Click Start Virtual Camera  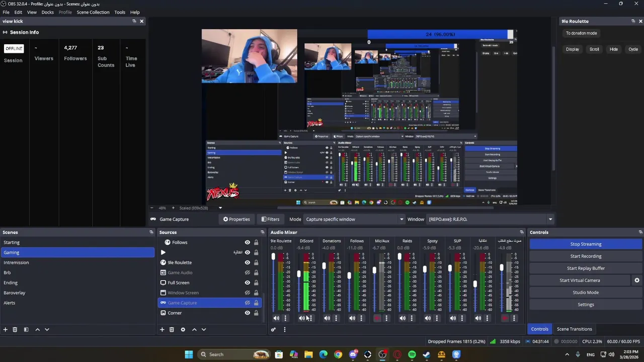[580, 280]
